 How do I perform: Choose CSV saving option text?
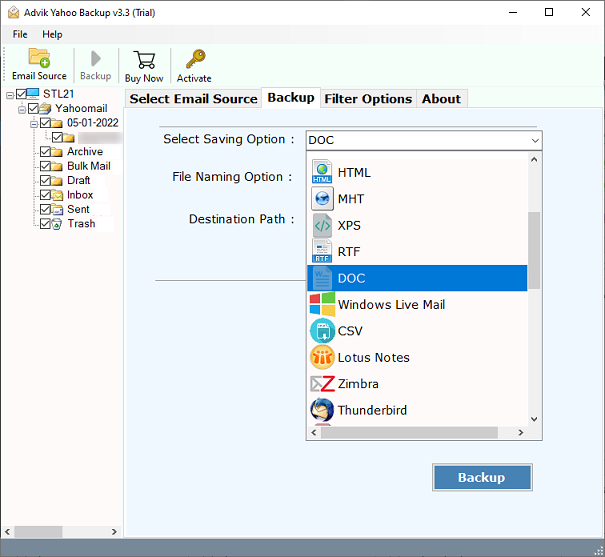pos(350,331)
